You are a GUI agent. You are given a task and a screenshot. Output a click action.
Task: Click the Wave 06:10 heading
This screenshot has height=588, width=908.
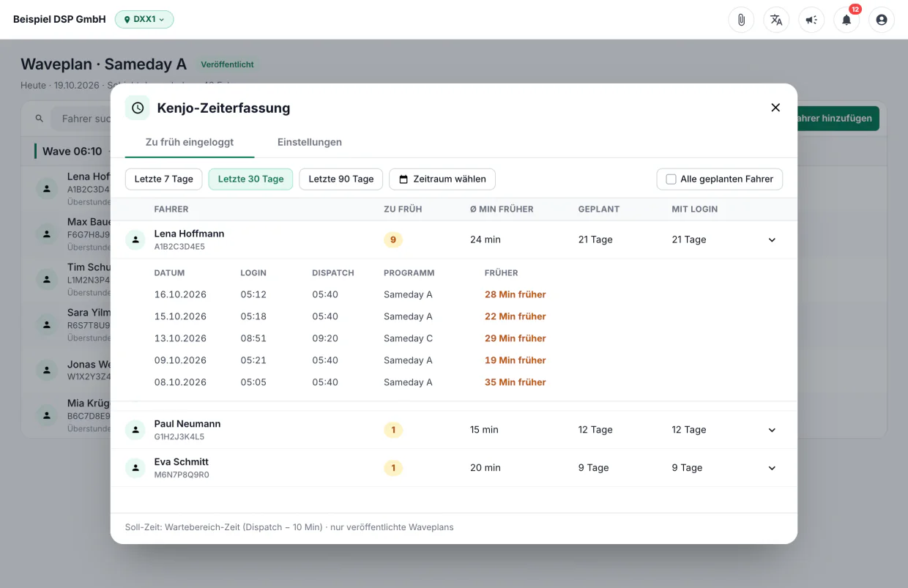coord(72,152)
